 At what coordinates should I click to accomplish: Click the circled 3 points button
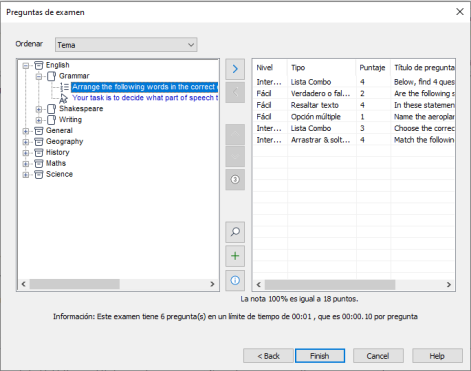(235, 179)
